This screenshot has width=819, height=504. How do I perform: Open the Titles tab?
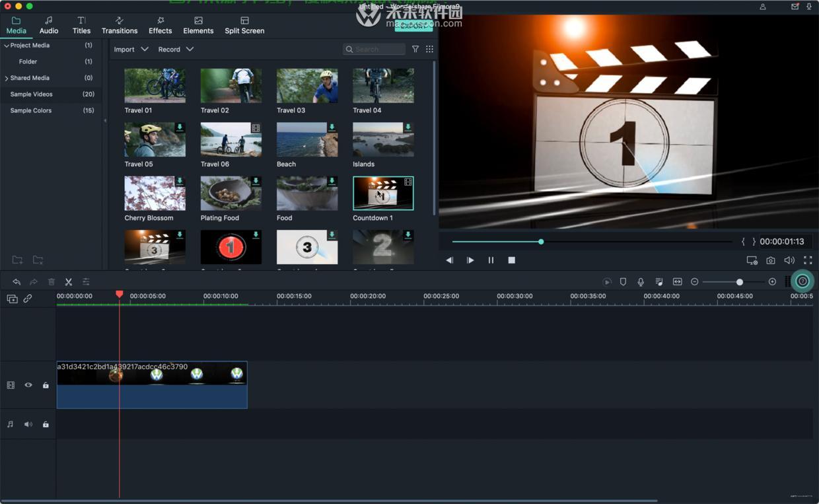(x=81, y=25)
